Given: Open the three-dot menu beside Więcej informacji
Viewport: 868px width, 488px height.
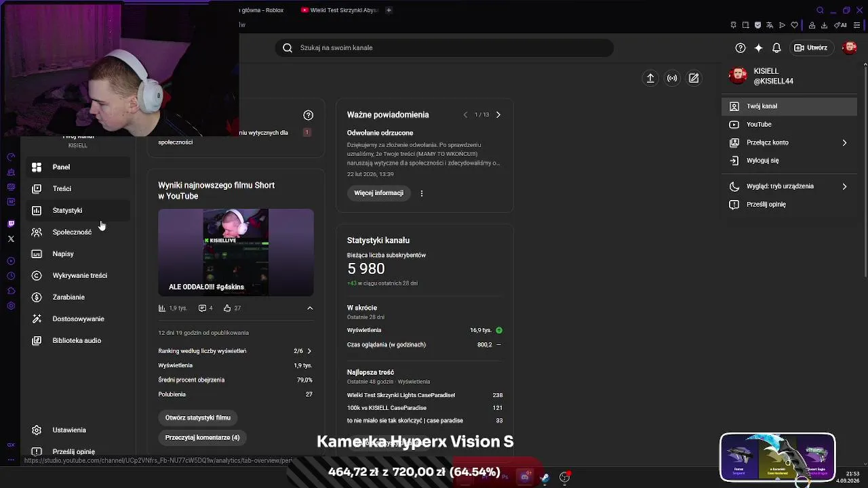Looking at the screenshot, I should point(422,193).
